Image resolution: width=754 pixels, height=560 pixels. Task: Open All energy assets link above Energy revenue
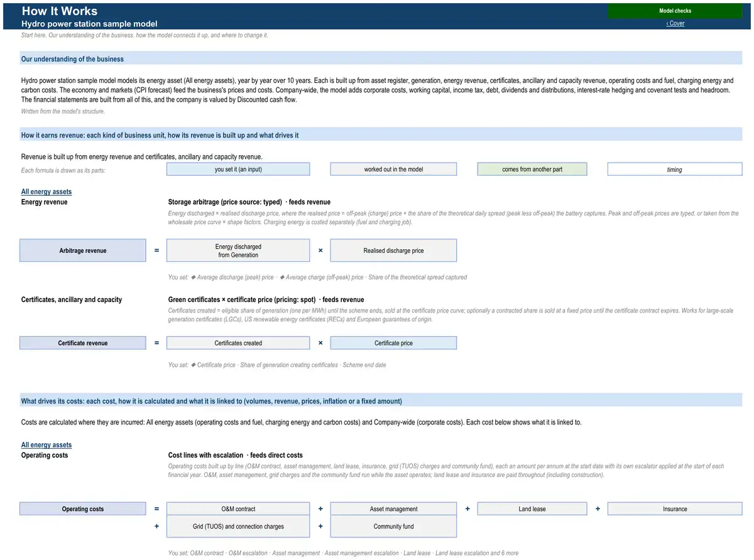46,192
